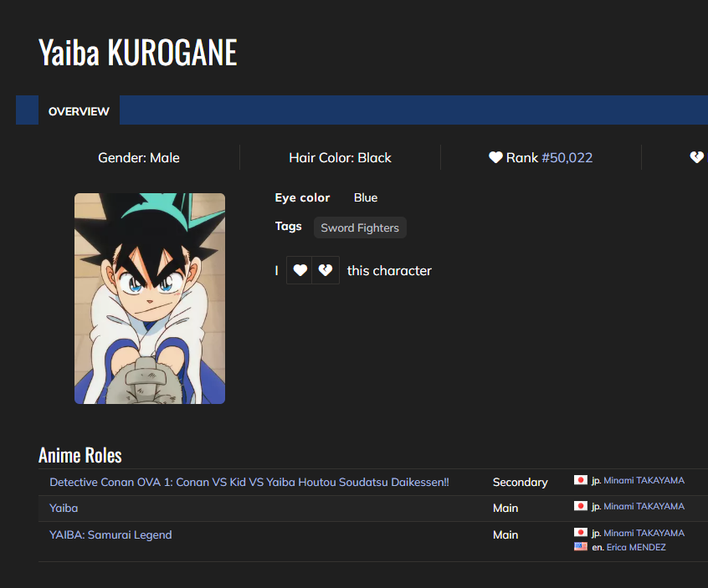This screenshot has height=588, width=708.
Task: Open YAIBA: Samurai Legend anime page
Action: coord(110,534)
